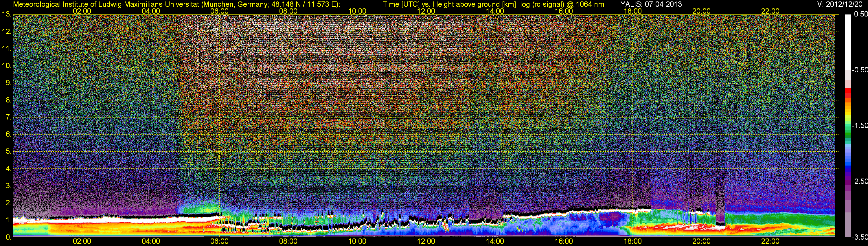Click the 18:00 label on the bottom time axis

(x=632, y=241)
